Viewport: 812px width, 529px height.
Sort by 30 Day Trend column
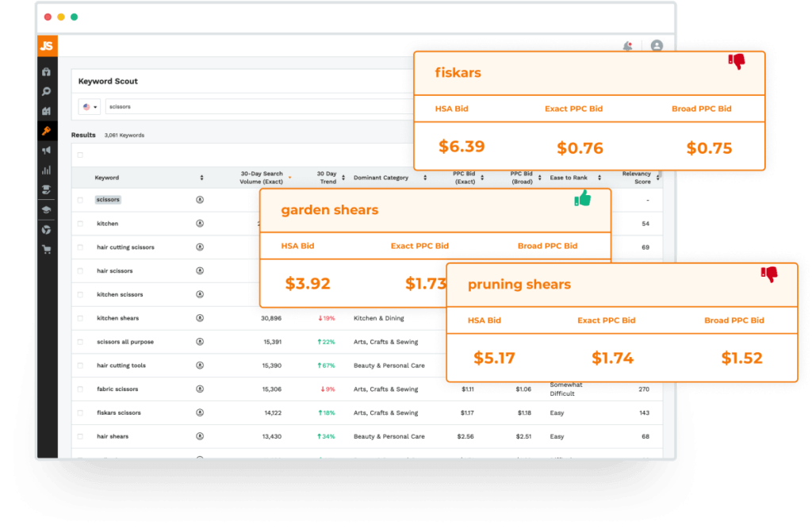(343, 178)
